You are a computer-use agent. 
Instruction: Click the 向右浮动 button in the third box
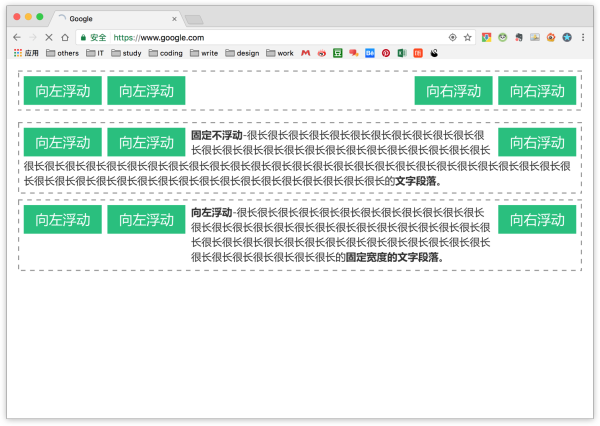[x=537, y=220]
